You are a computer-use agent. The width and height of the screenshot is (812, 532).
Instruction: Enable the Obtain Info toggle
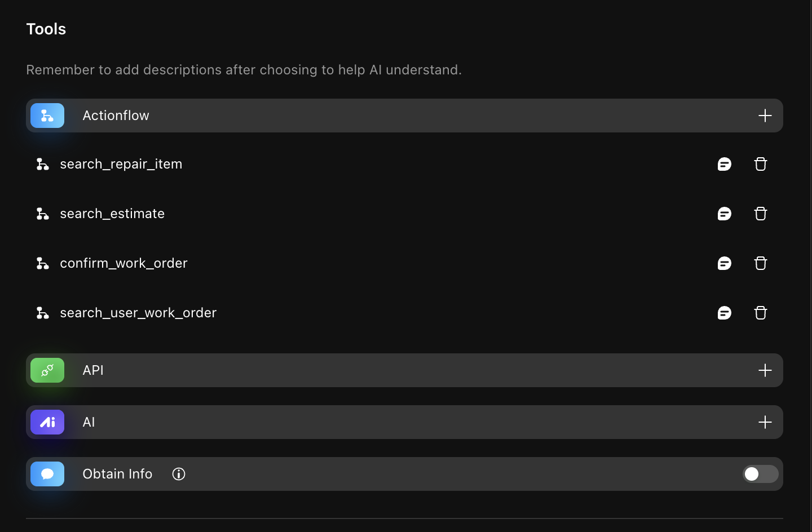tap(760, 474)
